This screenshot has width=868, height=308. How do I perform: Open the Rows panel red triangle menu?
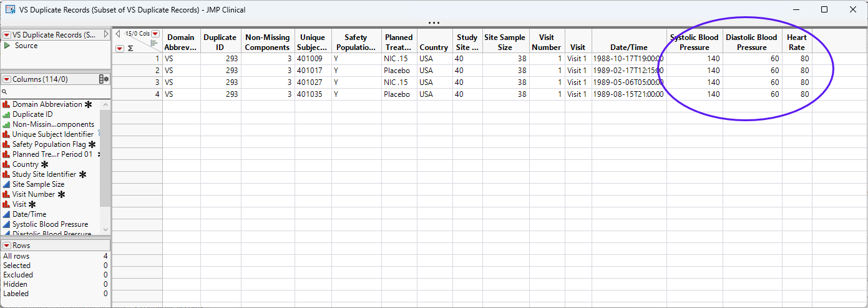(x=7, y=246)
